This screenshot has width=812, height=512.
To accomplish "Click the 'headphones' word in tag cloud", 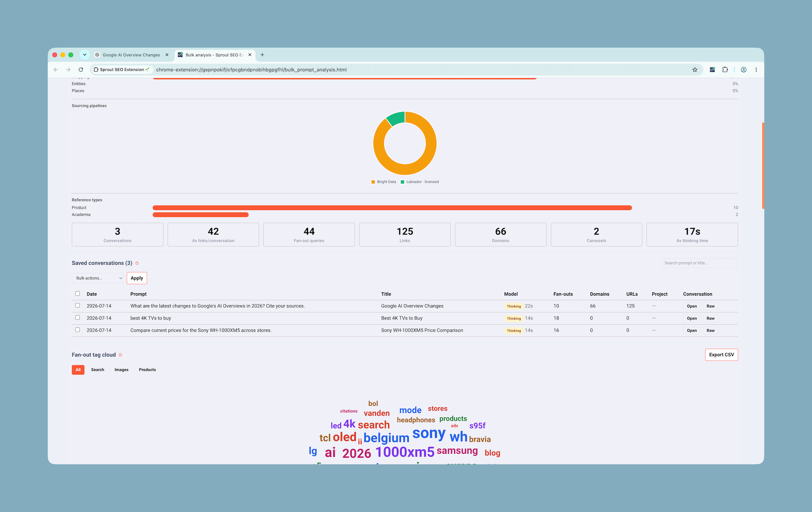I will click(x=416, y=420).
